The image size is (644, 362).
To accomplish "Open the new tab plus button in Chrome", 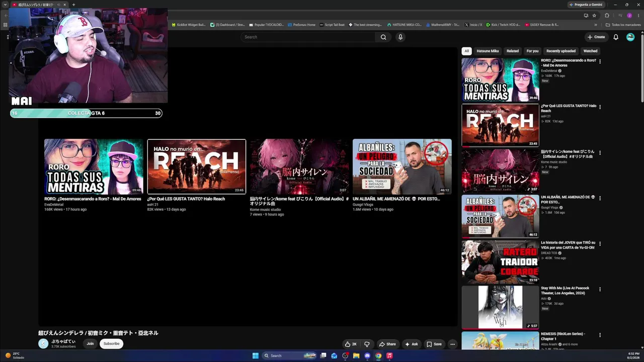I will (x=73, y=5).
